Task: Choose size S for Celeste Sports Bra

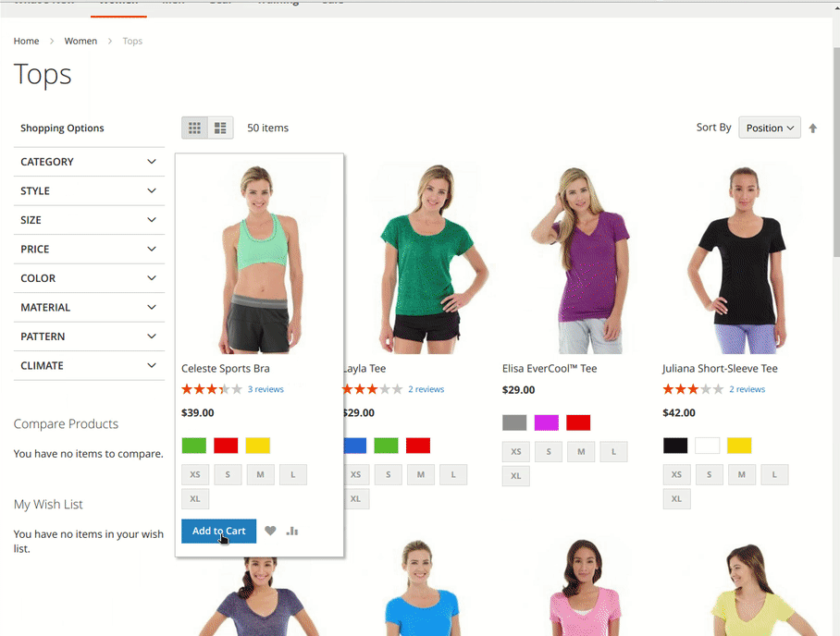Action: pos(228,475)
